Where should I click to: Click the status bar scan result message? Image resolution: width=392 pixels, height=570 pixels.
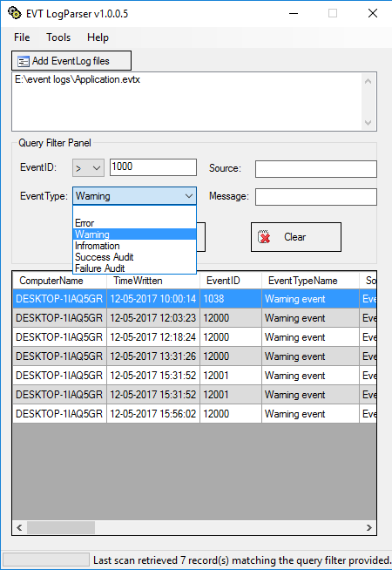(x=241, y=560)
